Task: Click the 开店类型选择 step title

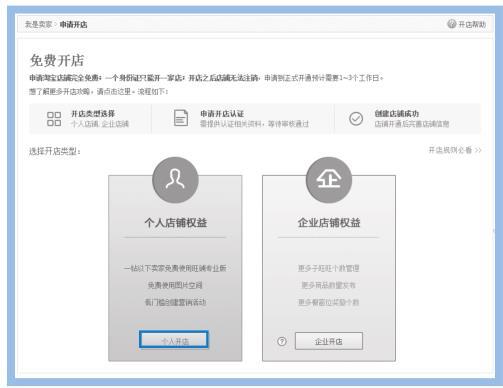Action: click(93, 114)
